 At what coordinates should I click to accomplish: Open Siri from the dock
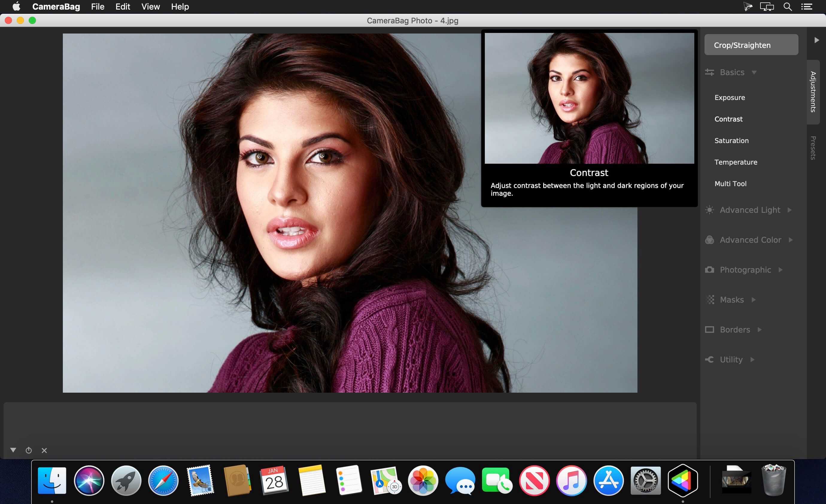(89, 480)
